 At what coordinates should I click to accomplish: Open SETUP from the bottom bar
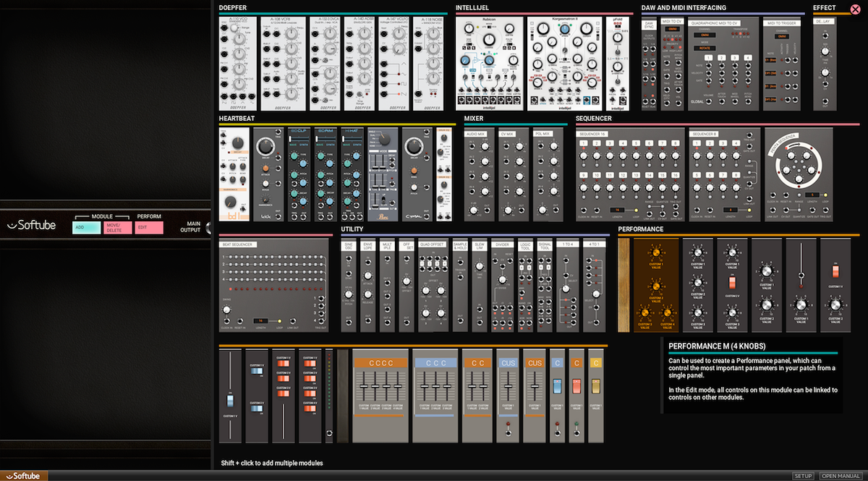point(803,476)
